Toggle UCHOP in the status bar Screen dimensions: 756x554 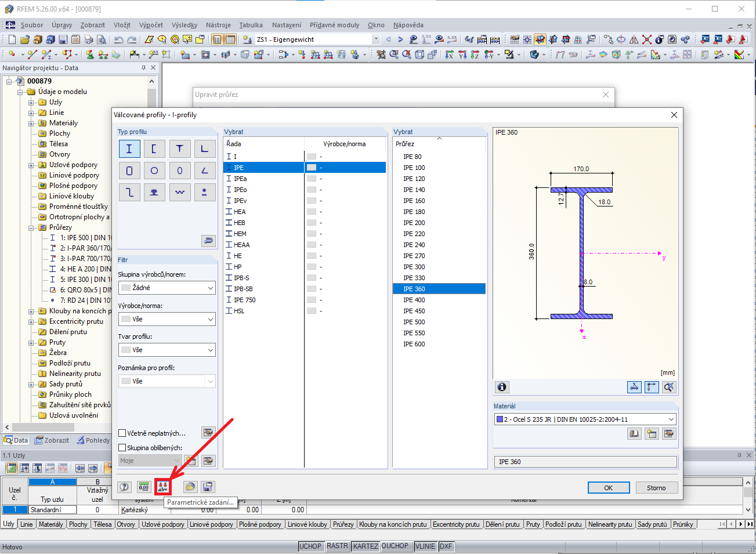[x=310, y=546]
